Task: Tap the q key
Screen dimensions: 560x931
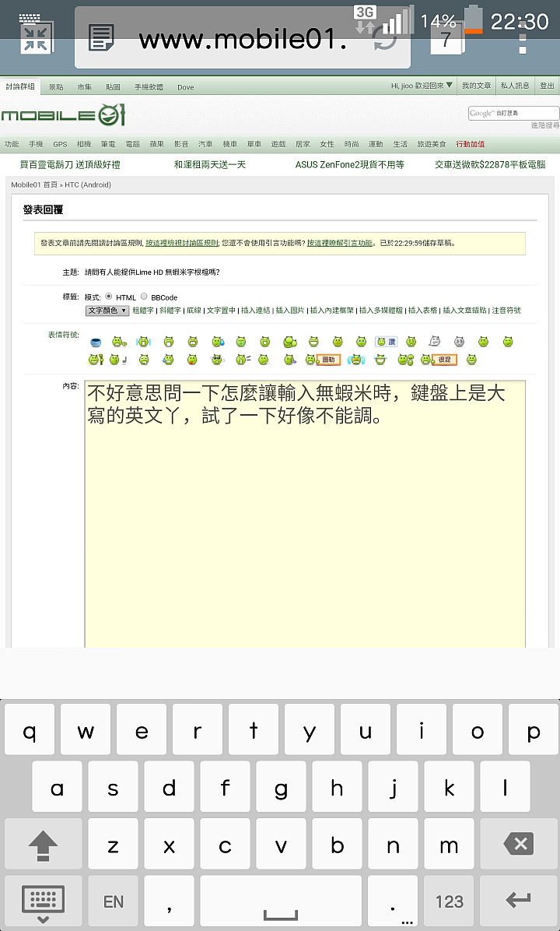Action: point(29,729)
